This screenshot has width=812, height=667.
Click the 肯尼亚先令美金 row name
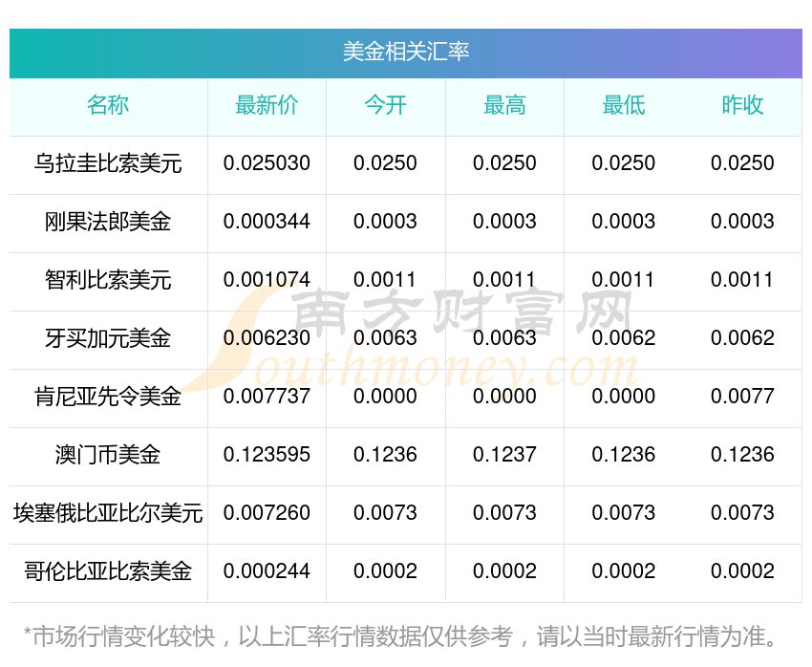click(x=108, y=397)
